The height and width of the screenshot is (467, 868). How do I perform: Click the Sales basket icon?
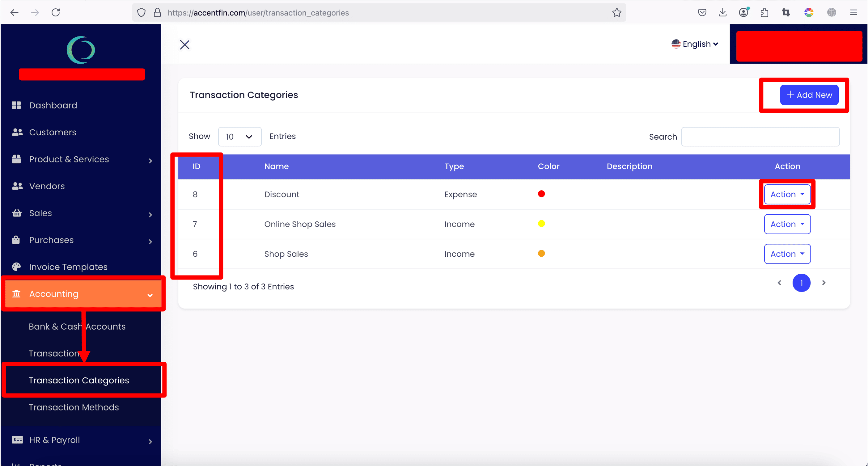tap(16, 213)
